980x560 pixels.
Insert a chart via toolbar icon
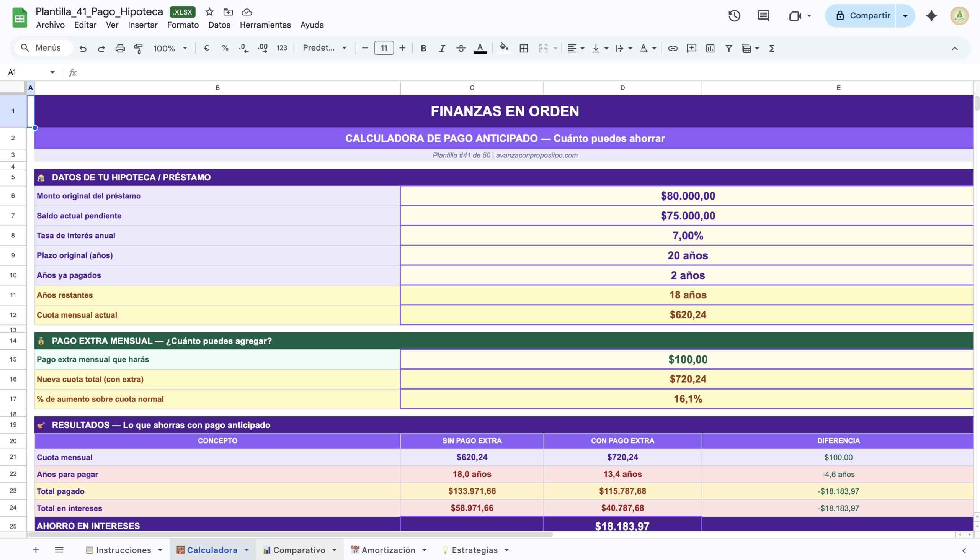710,49
